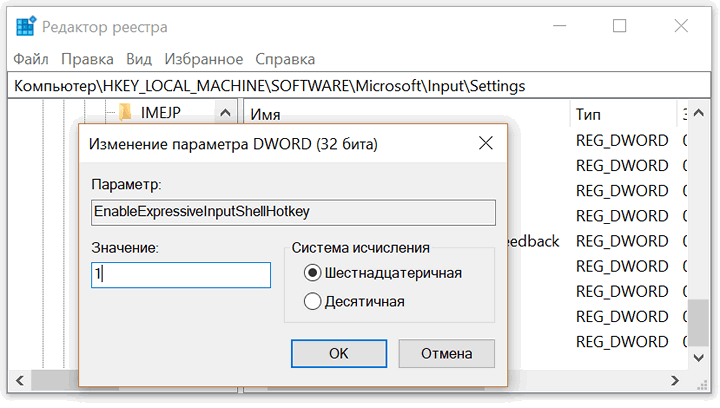
Task: Select Шестнадцатеричная radio button
Action: point(312,273)
